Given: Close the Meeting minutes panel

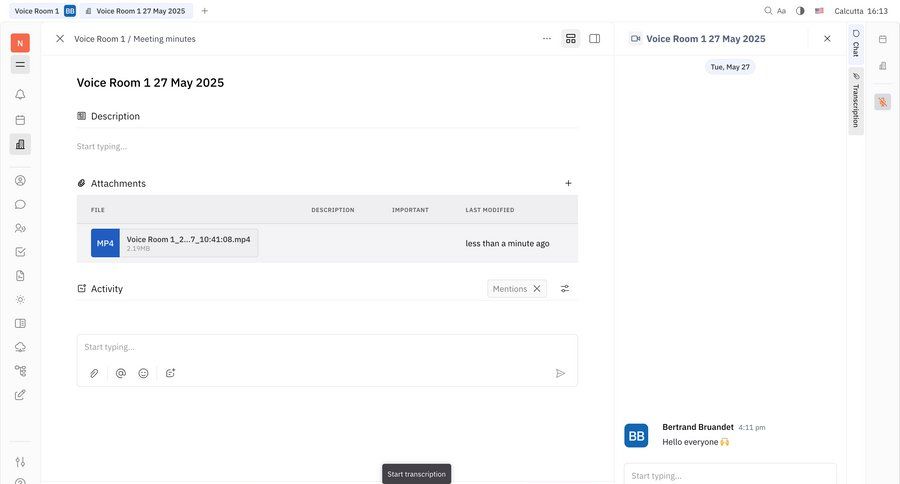Looking at the screenshot, I should (x=60, y=38).
